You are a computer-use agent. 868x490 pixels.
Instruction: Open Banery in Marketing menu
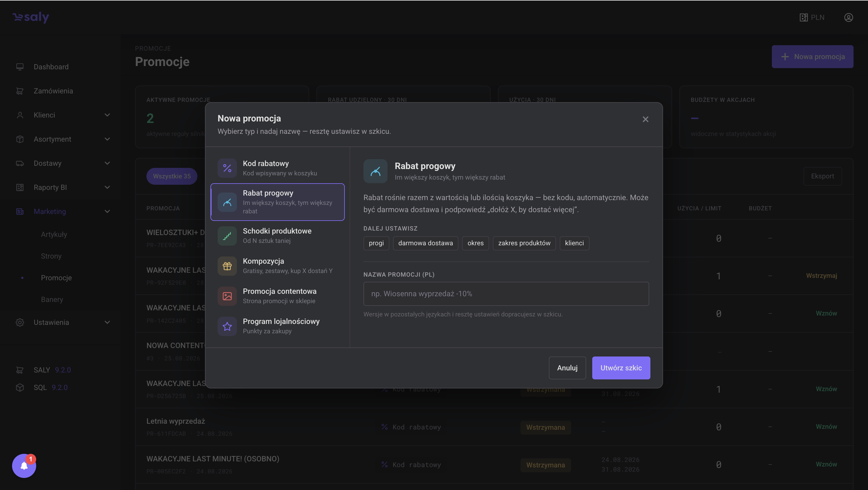point(52,299)
